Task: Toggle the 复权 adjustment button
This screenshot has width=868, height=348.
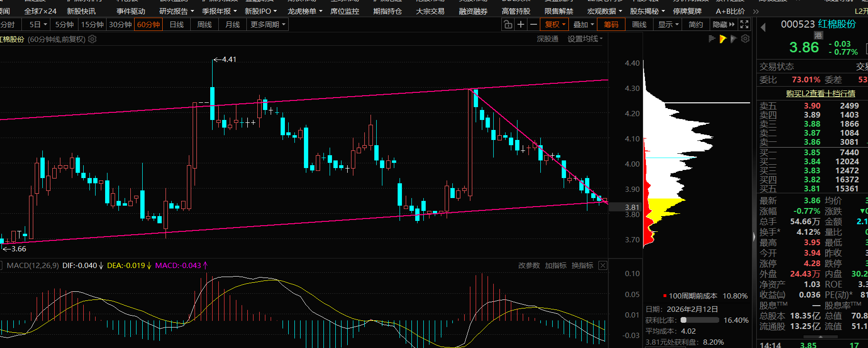Action: (555, 24)
